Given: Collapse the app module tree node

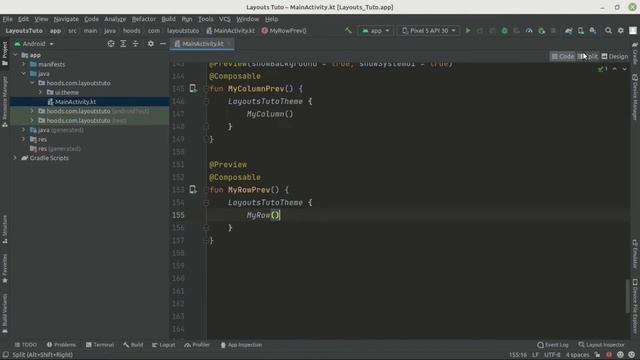Looking at the screenshot, I should coord(16,55).
